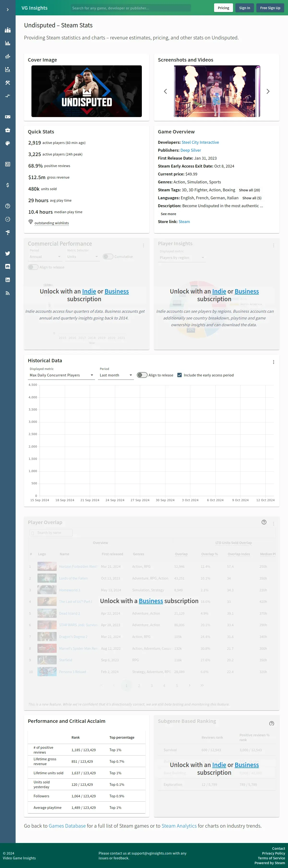Viewport: 288px width, 868px height.
Task: Open Steel City Interactive developer link
Action: point(200,143)
